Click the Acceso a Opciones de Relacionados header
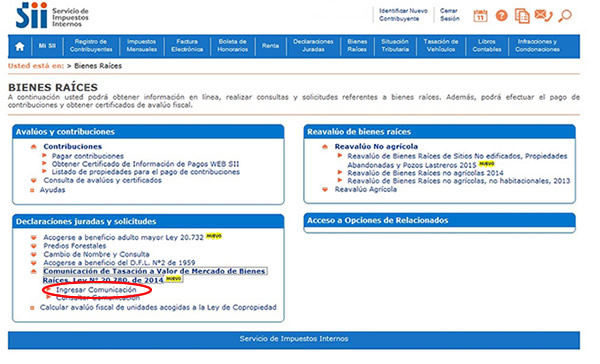The height and width of the screenshot is (364, 600). [x=439, y=220]
